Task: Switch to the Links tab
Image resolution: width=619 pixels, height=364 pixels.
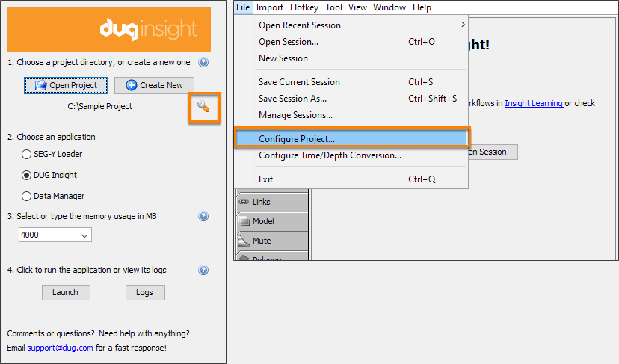Action: click(x=272, y=202)
